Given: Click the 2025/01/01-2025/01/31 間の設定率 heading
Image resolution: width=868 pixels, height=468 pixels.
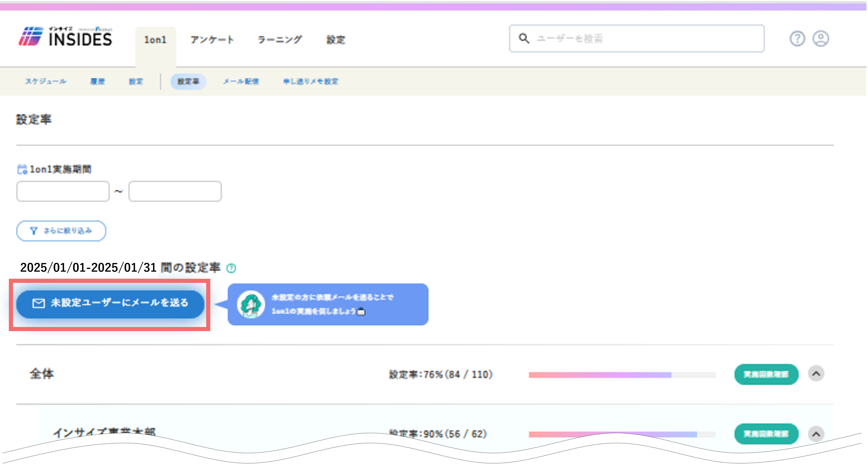Looking at the screenshot, I should [x=120, y=268].
